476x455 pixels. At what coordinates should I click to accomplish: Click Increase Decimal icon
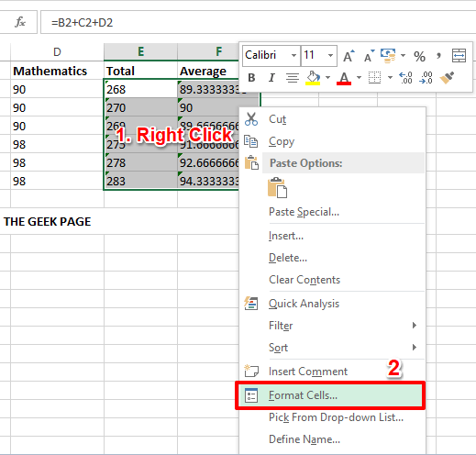405,78
